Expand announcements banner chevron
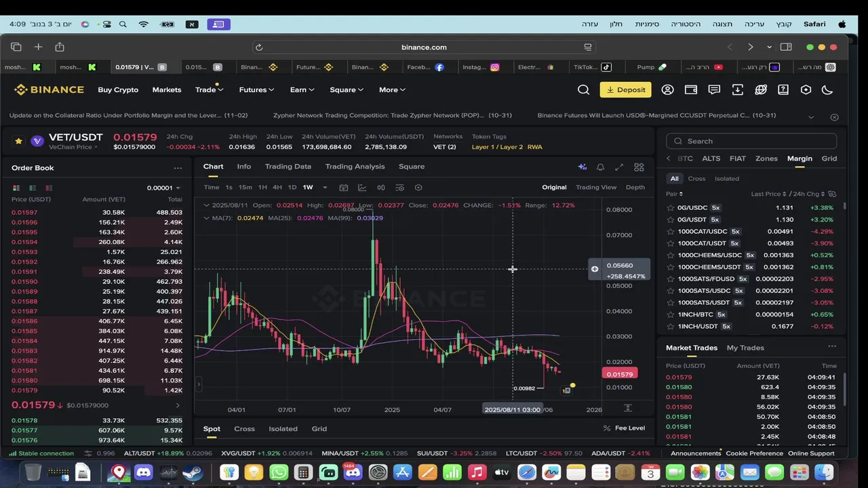The height and width of the screenshot is (488, 868). tap(812, 117)
